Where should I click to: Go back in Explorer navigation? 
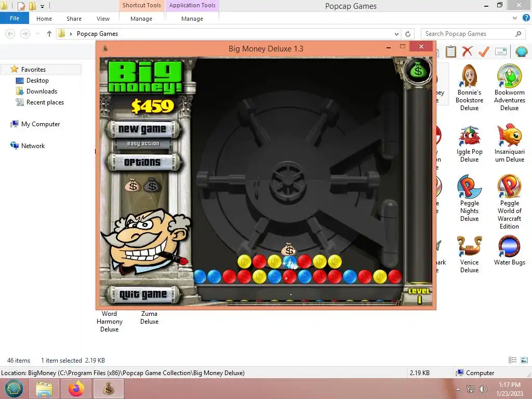pos(10,34)
